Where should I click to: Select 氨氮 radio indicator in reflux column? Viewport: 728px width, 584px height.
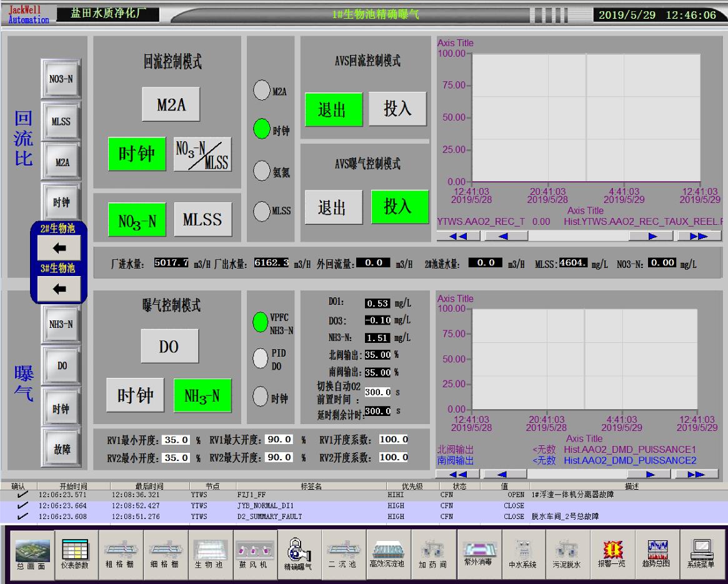262,171
